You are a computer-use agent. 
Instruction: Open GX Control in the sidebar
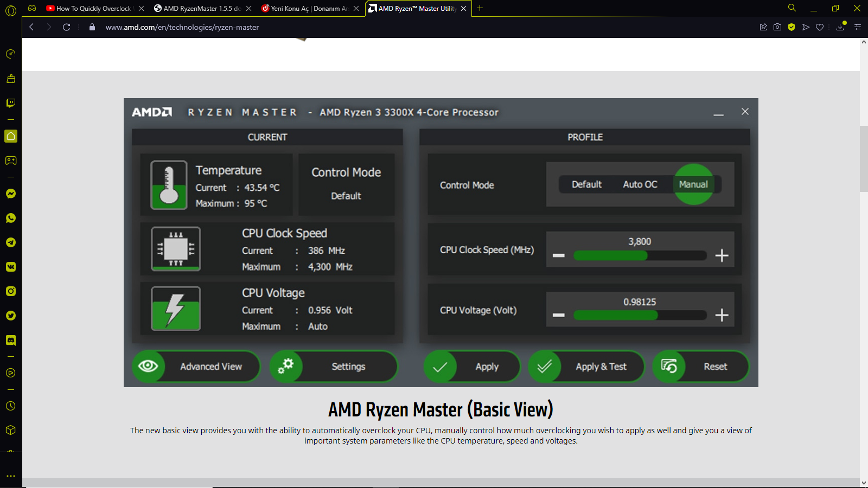(x=11, y=54)
